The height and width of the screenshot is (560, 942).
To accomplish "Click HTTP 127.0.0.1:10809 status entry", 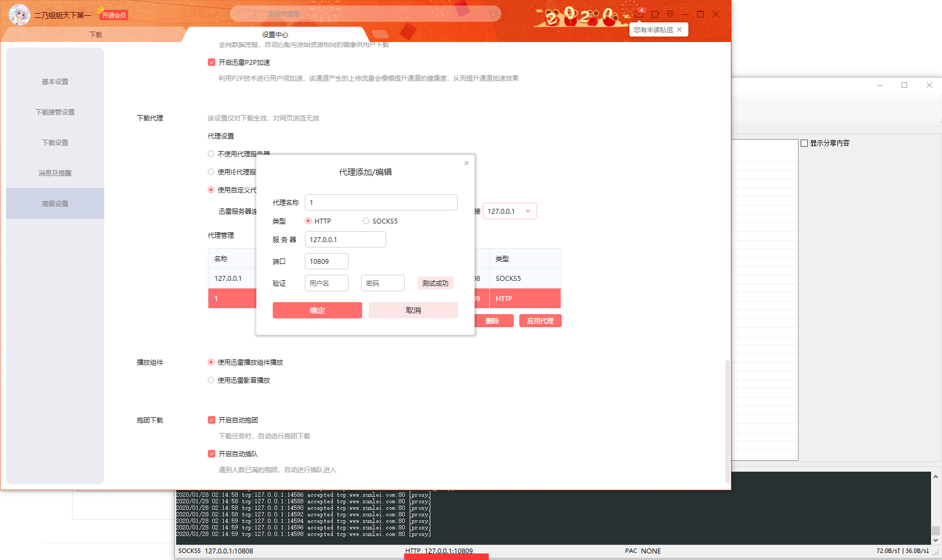I will pyautogui.click(x=439, y=551).
